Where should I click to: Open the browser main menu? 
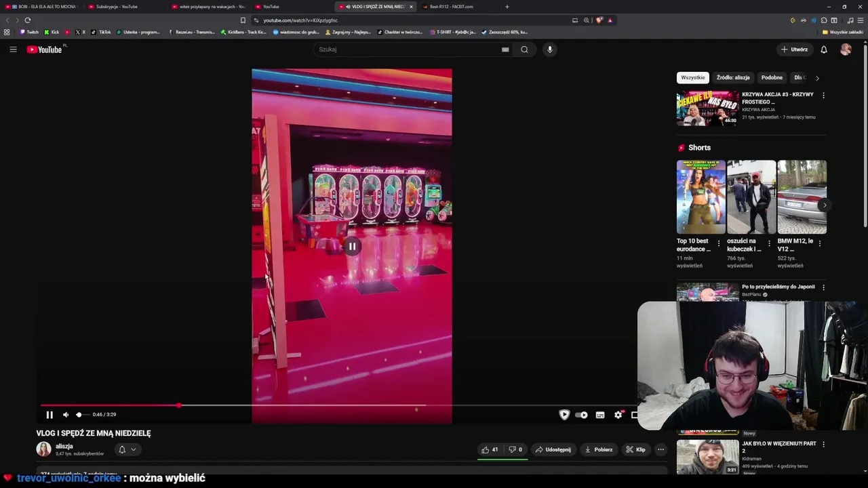click(x=860, y=20)
